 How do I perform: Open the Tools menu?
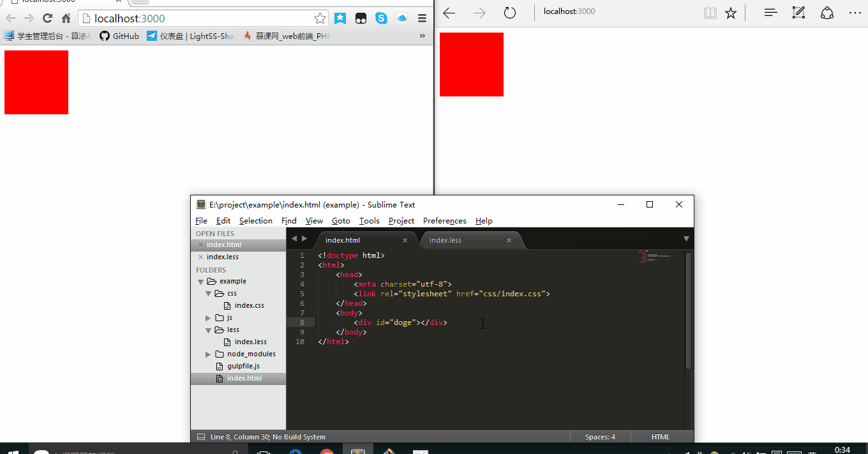pos(369,220)
